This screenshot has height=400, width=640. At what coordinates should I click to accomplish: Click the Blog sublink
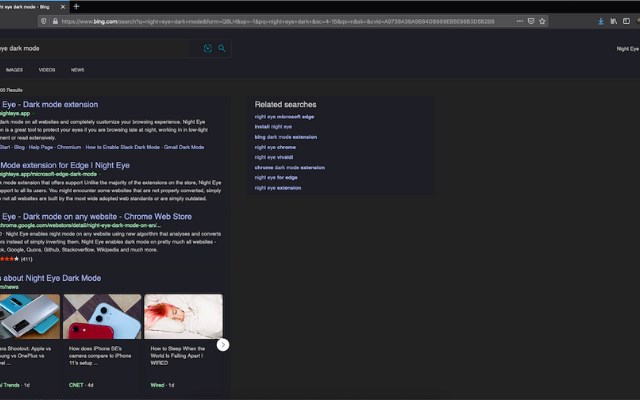pyautogui.click(x=19, y=147)
